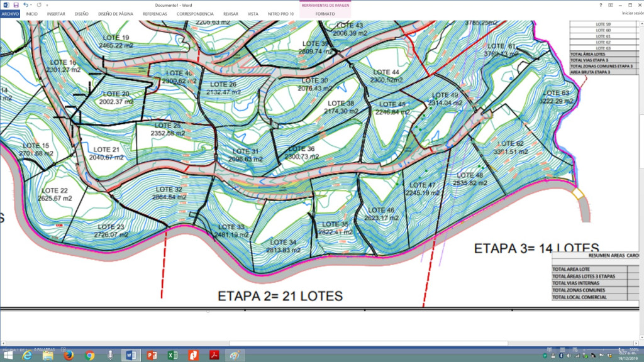Click the LOTE 32 label on map
This screenshot has width=644, height=362.
(x=169, y=189)
